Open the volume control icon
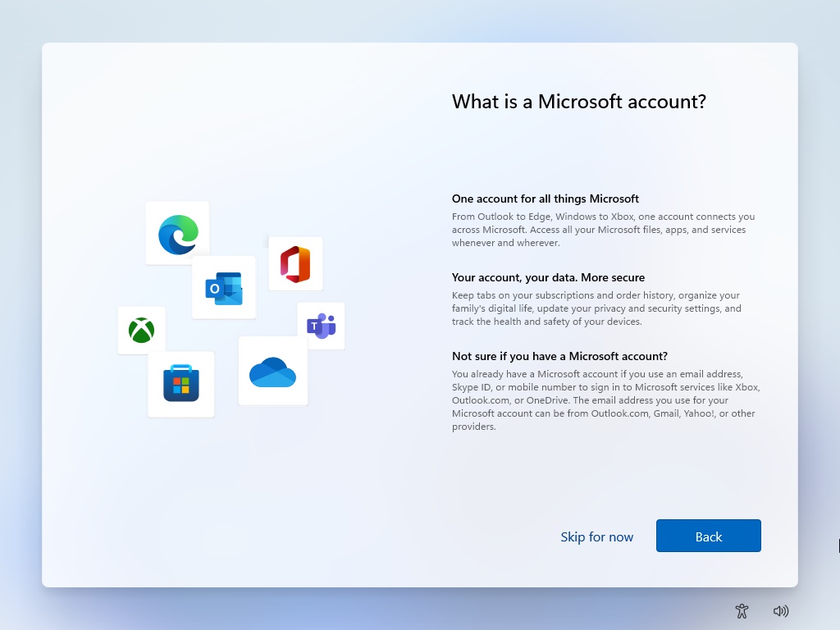 (x=781, y=610)
